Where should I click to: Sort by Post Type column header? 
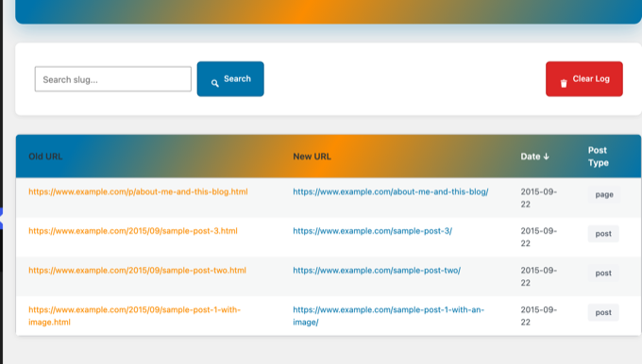click(599, 157)
